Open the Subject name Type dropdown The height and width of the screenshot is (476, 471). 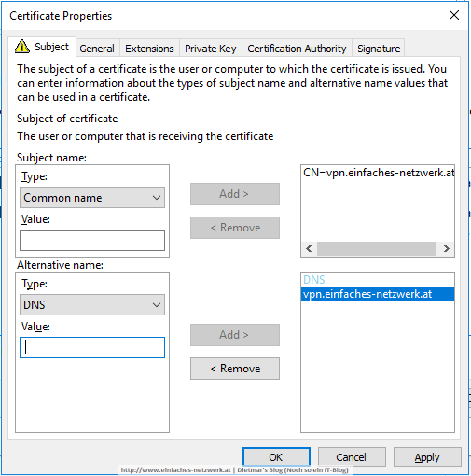92,198
